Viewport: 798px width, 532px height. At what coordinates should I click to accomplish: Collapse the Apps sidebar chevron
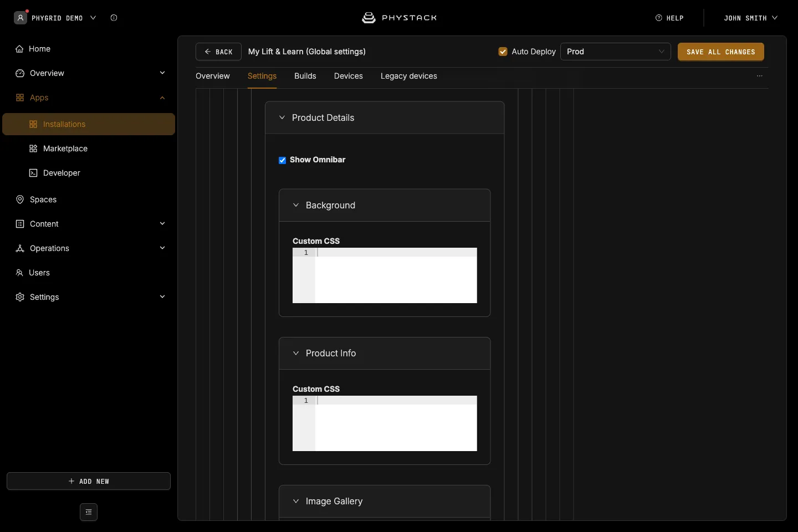point(162,98)
